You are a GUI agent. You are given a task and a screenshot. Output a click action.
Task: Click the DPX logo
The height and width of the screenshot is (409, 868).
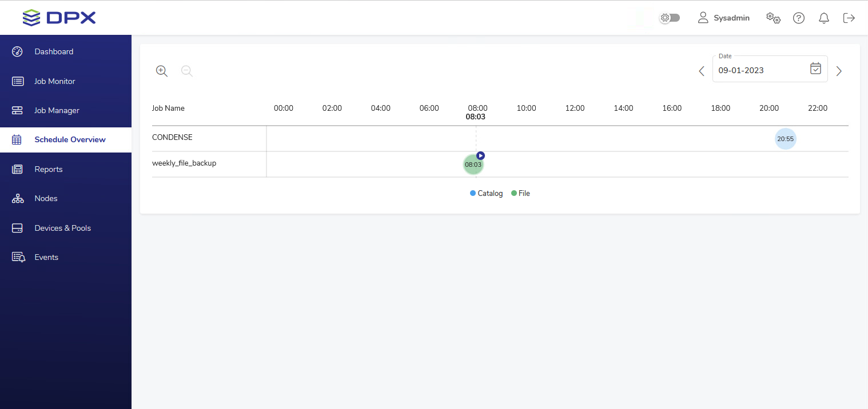tap(59, 18)
